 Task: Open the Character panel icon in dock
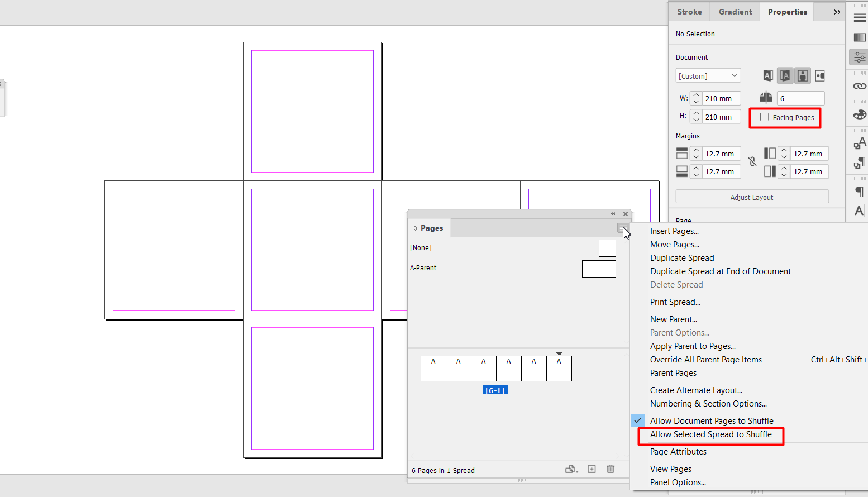[860, 211]
